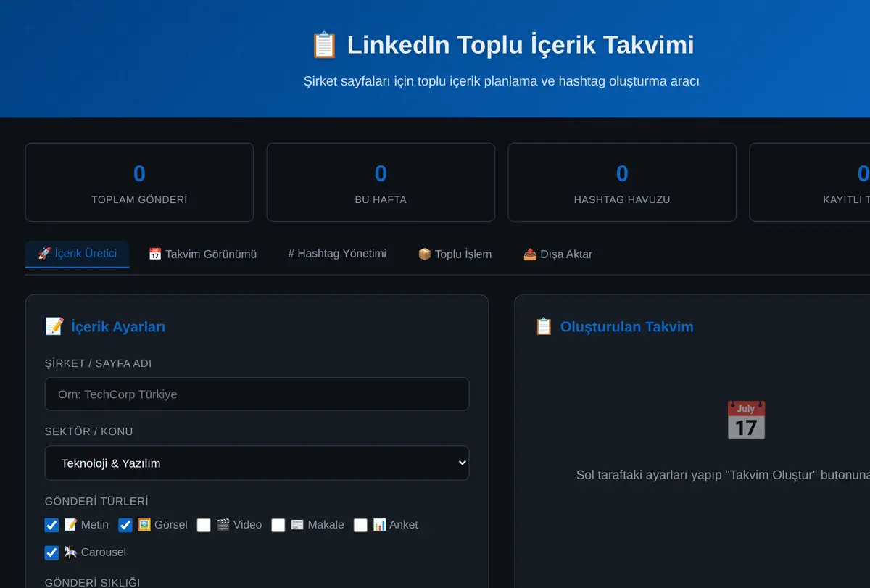
Task: Click the Bu Hafta stat card
Action: [381, 182]
